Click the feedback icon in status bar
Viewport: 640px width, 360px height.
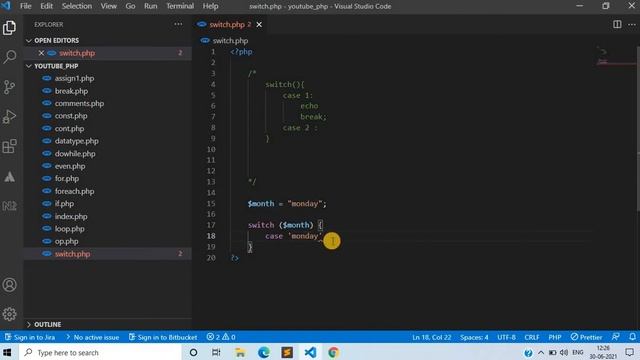[x=616, y=337]
